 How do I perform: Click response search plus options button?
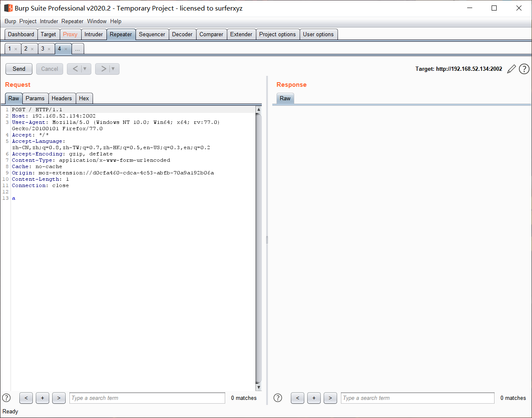coord(314,398)
